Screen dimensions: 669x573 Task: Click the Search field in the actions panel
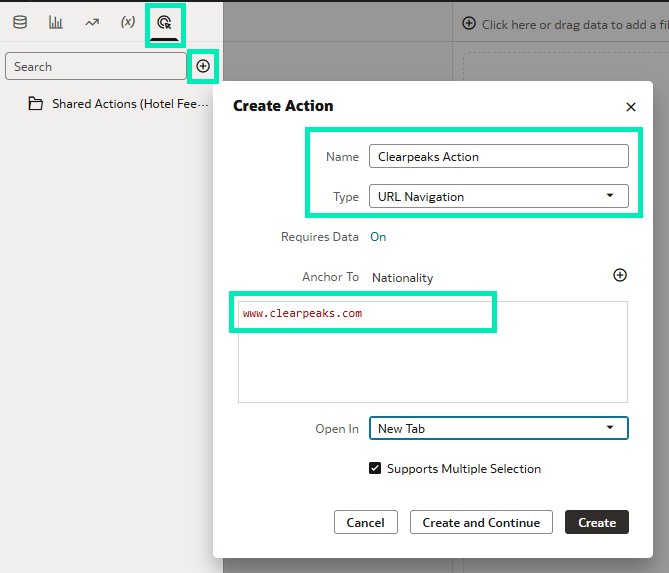click(96, 66)
